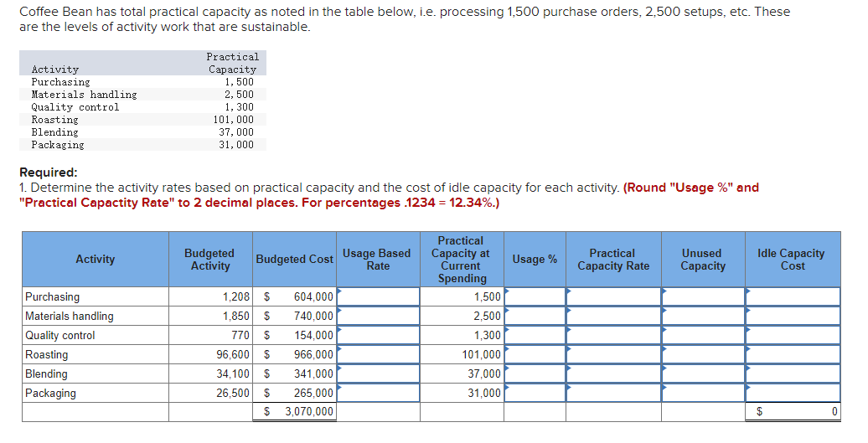The width and height of the screenshot is (868, 443).
Task: Activate Unused Capacity cell for Blending
Action: (x=703, y=373)
